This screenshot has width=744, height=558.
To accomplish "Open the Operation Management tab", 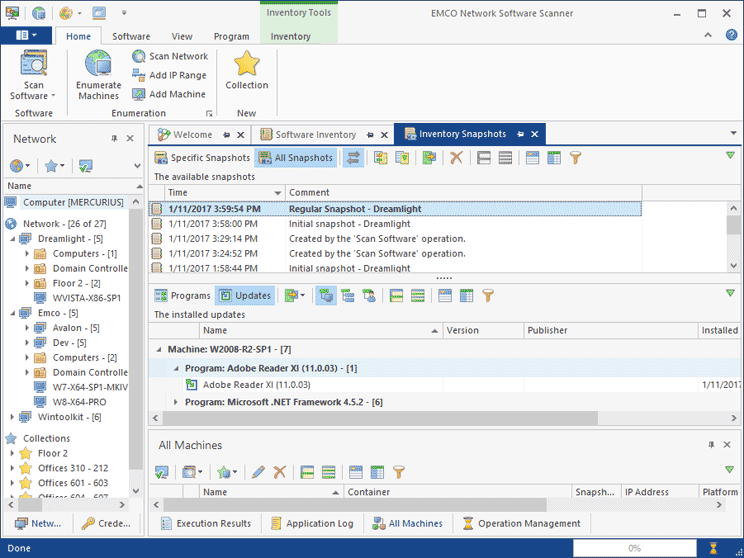I will [521, 524].
